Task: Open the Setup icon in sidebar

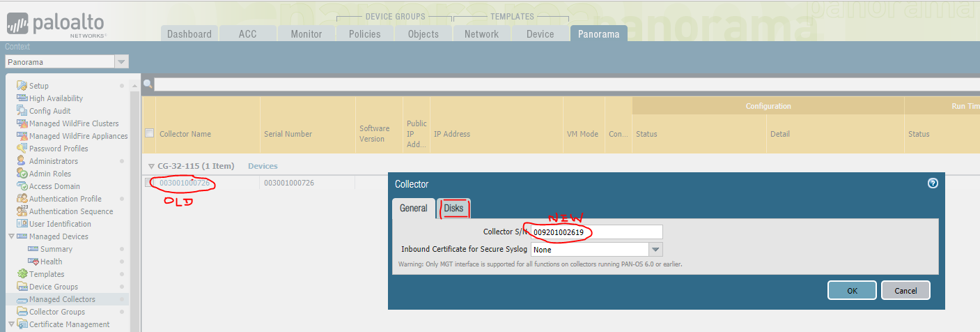Action: (x=22, y=86)
